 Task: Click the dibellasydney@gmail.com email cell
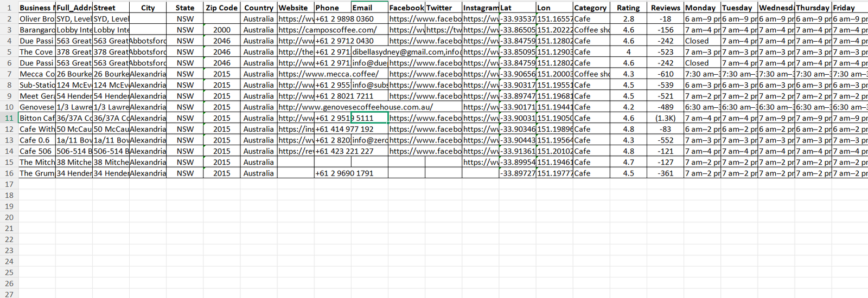(x=369, y=52)
